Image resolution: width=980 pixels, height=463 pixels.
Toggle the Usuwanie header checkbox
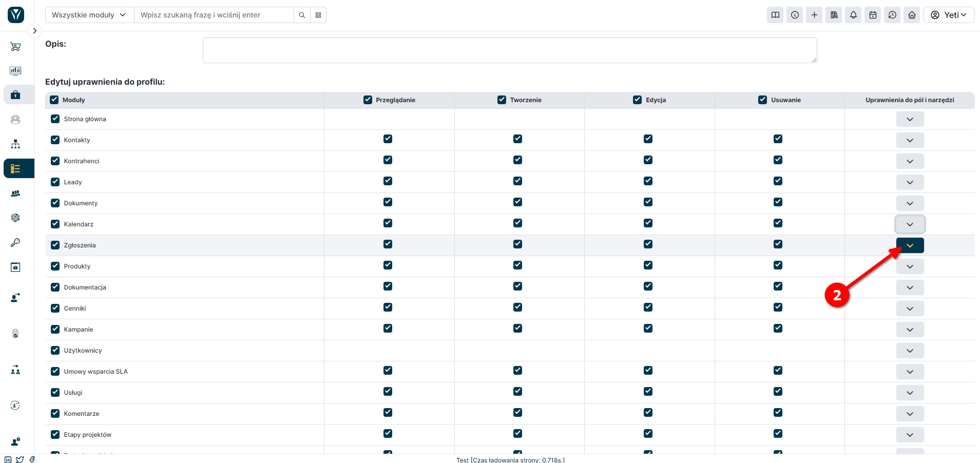click(762, 100)
